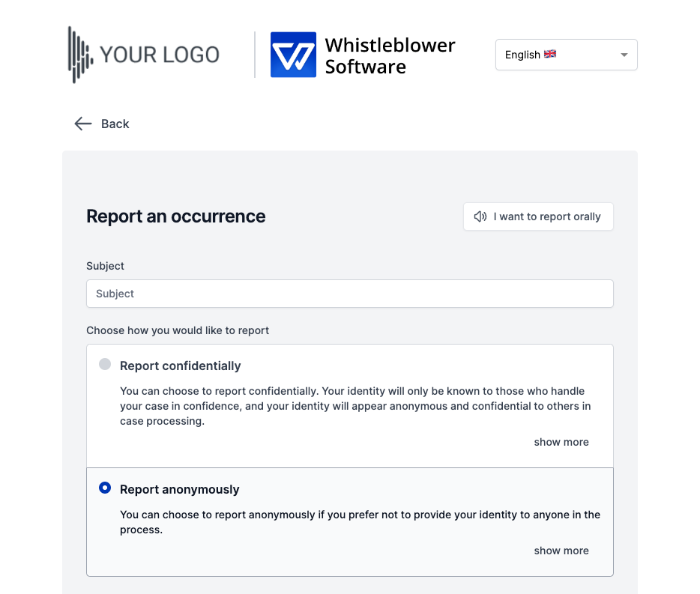The height and width of the screenshot is (594, 700).
Task: Click the Report anonymously heading text
Action: (179, 490)
